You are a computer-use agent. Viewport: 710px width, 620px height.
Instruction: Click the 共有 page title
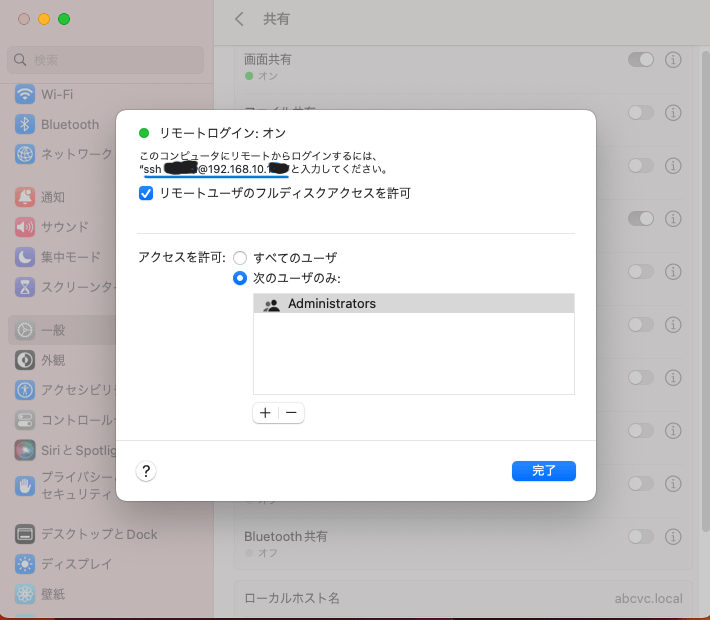pos(276,19)
